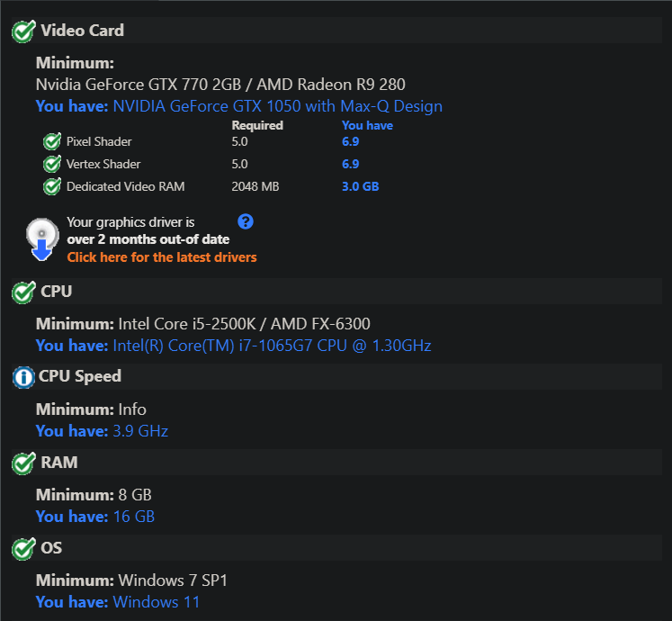Click the Minimum: Info text under CPU Speed
This screenshot has width=672, height=621.
pyautogui.click(x=91, y=409)
